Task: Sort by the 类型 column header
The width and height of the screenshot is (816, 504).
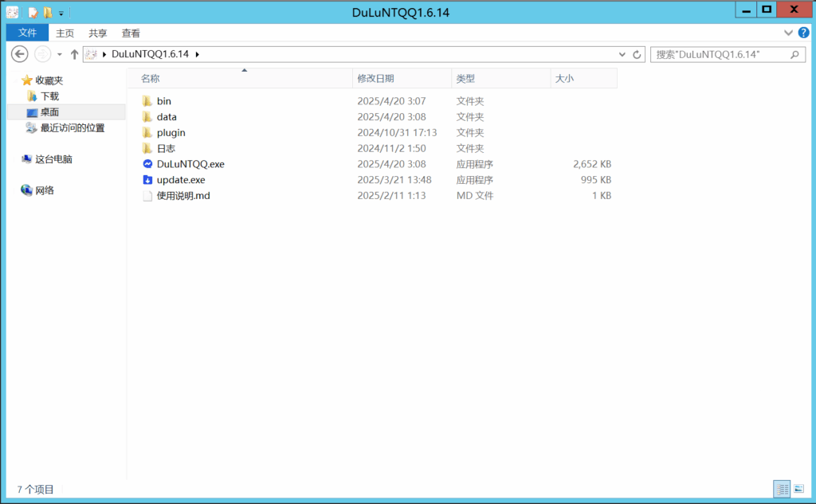Action: [x=500, y=79]
